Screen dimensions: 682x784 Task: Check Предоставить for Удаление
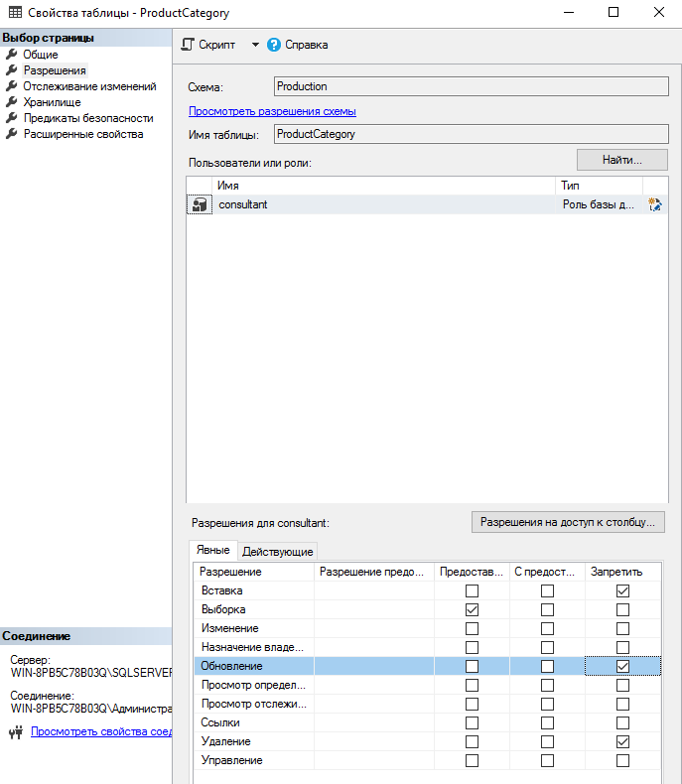point(472,742)
